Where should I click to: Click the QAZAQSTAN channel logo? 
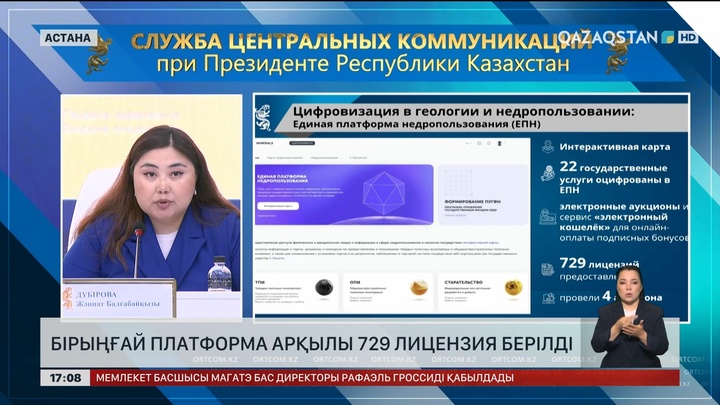coord(616,37)
